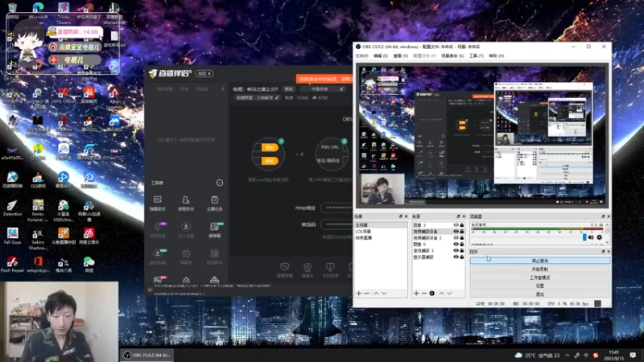Click the 退出 button in OBS

(x=539, y=294)
